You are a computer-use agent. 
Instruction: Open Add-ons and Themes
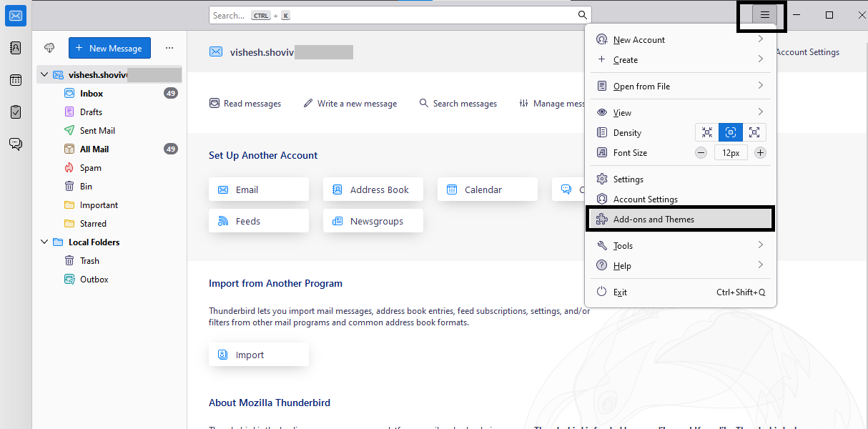pyautogui.click(x=681, y=219)
